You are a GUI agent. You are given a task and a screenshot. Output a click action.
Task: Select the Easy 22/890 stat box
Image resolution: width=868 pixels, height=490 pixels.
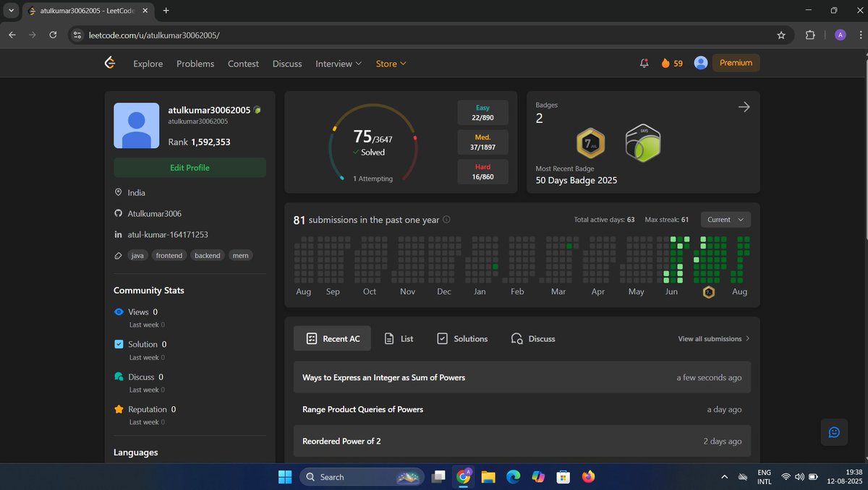coord(482,113)
